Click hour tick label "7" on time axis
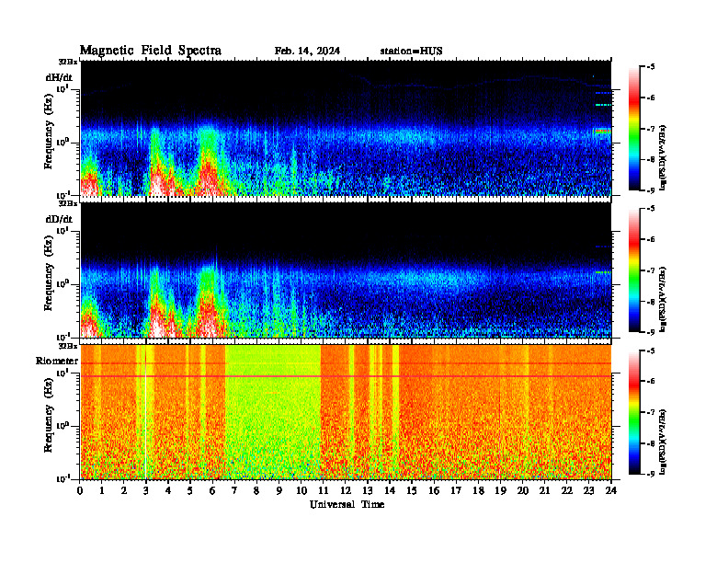The width and height of the screenshot is (728, 563). point(235,490)
